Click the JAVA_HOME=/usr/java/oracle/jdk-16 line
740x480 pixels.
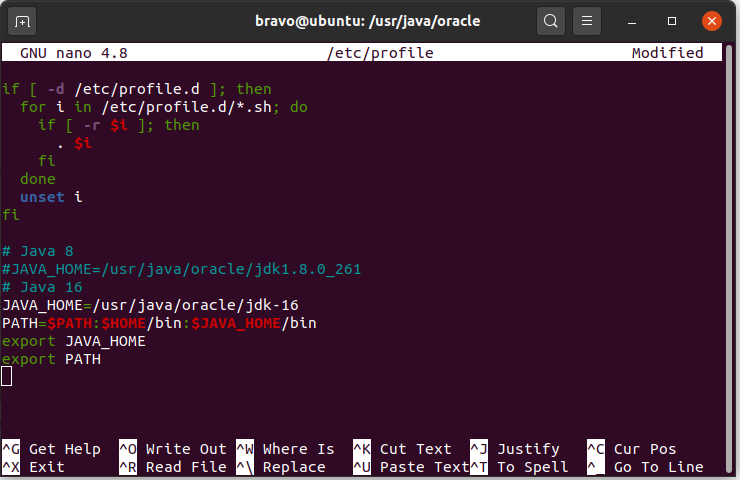point(150,305)
